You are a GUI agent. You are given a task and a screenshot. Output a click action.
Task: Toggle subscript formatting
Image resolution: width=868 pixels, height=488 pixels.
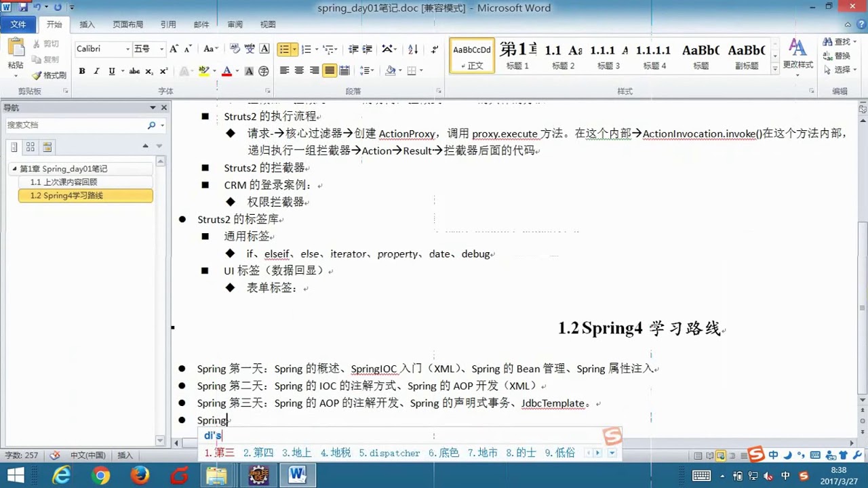tap(150, 71)
